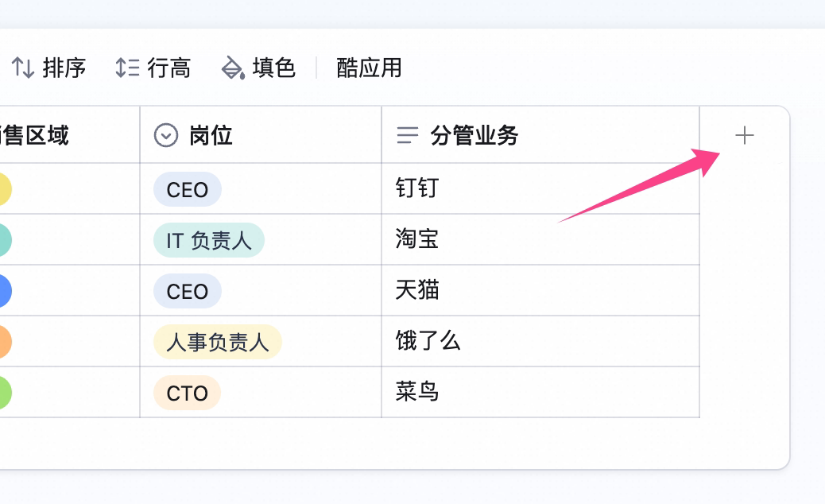The height and width of the screenshot is (504, 825).
Task: Open the 分管业务 column header
Action: pyautogui.click(x=540, y=135)
